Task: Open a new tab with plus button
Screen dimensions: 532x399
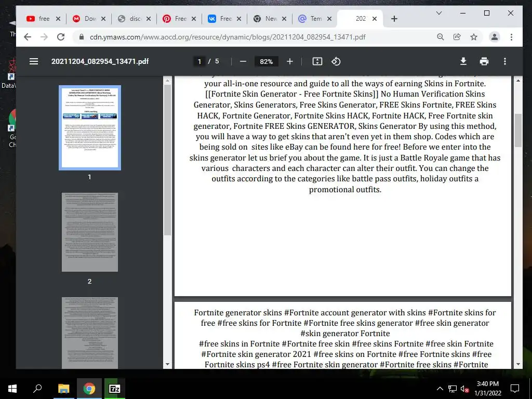Action: click(394, 19)
